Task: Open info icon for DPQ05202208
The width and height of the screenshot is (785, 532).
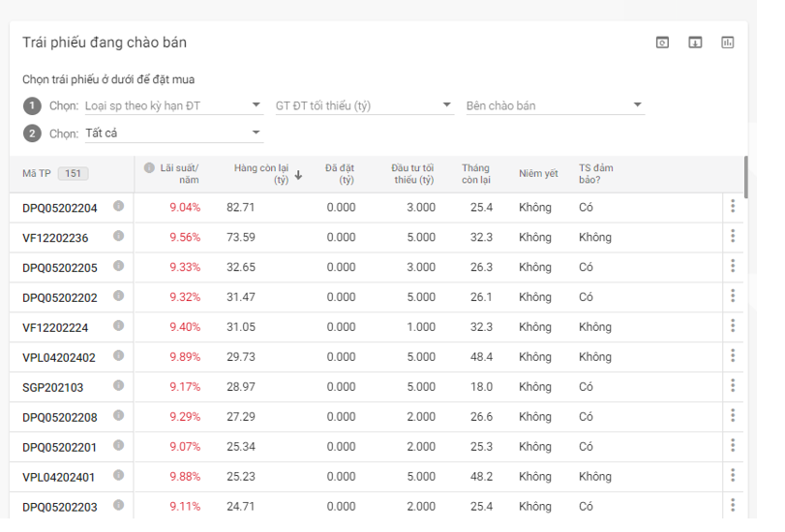Action: pos(119,415)
